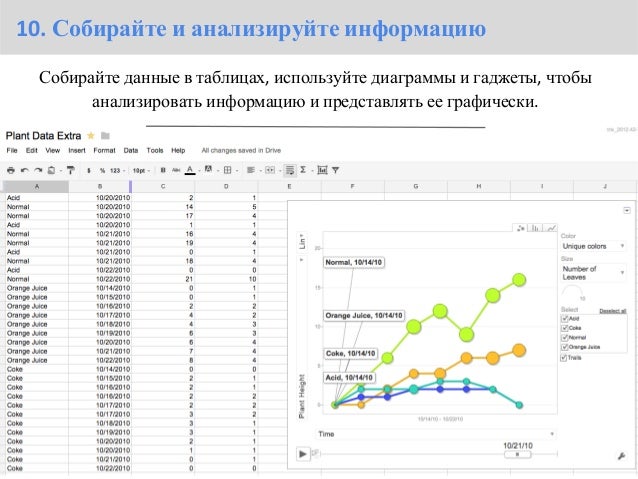Open the Plant Height y-axis arrow dropdown
638x479 pixels.
click(x=302, y=259)
